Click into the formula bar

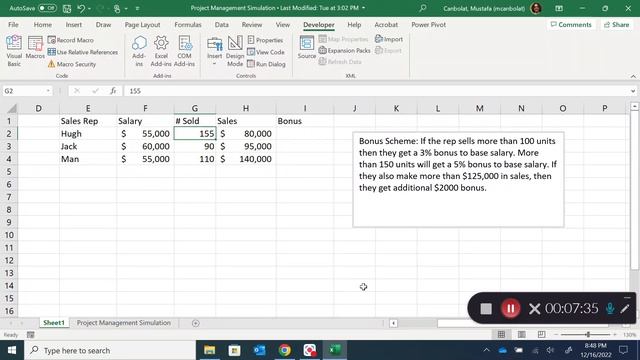coord(376,91)
